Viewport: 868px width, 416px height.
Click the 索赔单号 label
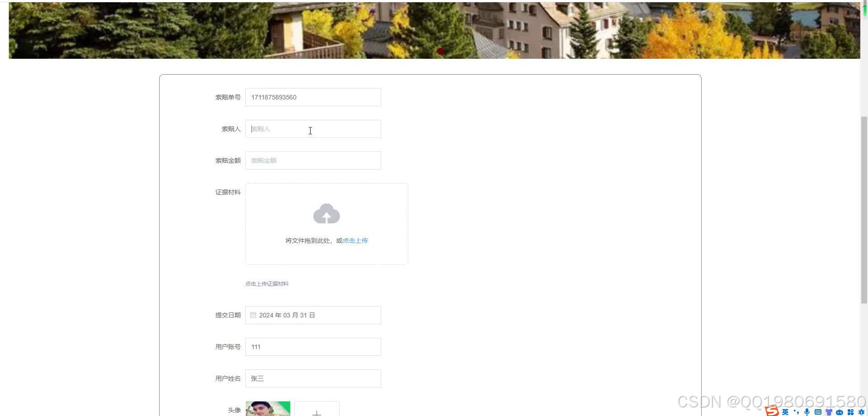[228, 97]
